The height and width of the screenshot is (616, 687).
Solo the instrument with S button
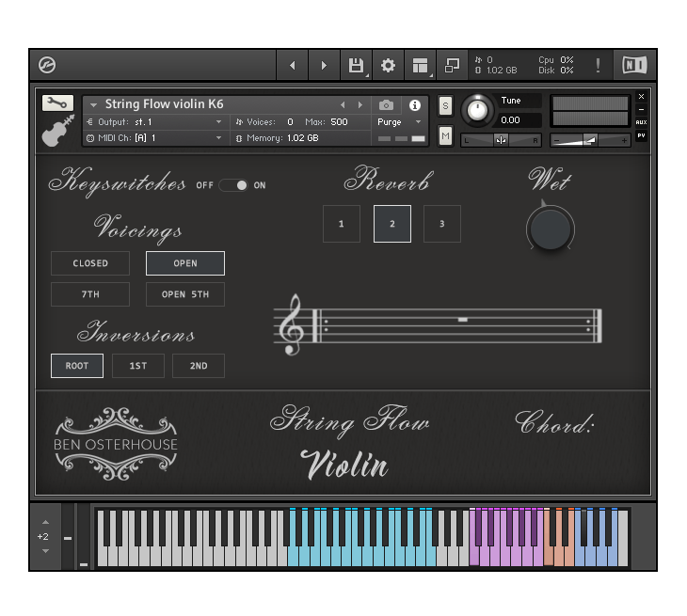445,105
